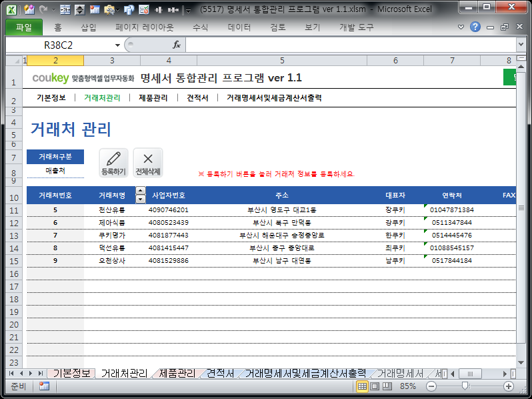Select the 매출처 cell under 거래처구분
Screen dimensions: 532x399
[55, 170]
